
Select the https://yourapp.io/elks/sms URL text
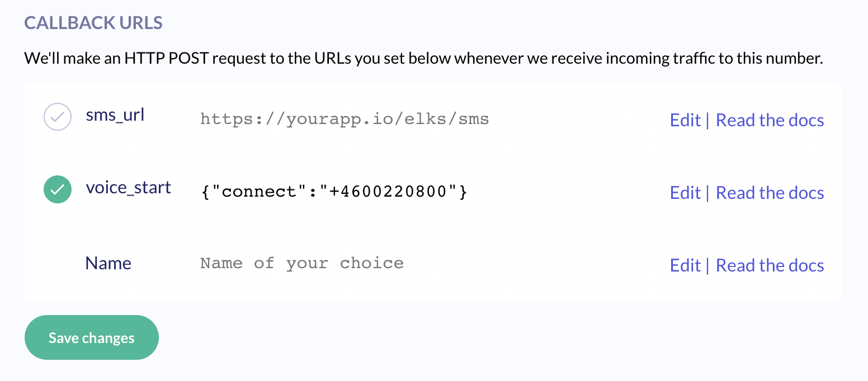(344, 118)
